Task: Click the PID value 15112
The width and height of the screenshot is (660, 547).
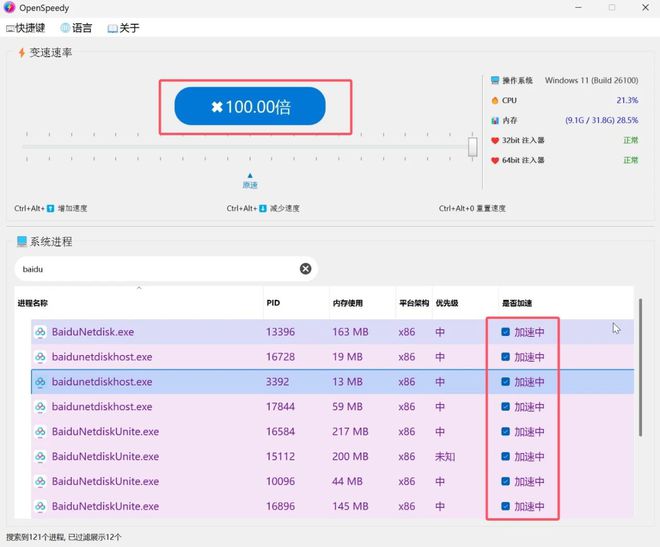Action: 280,456
